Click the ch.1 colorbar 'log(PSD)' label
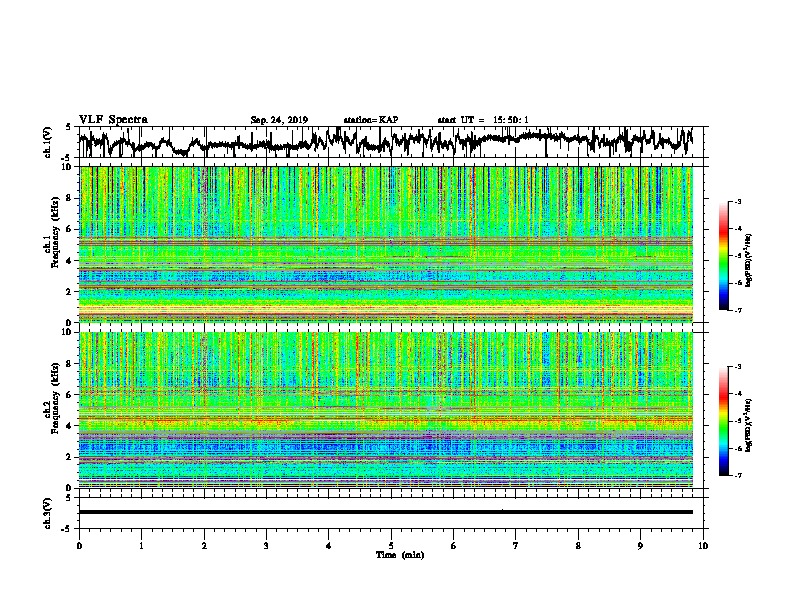The width and height of the screenshot is (792, 612). click(x=749, y=261)
